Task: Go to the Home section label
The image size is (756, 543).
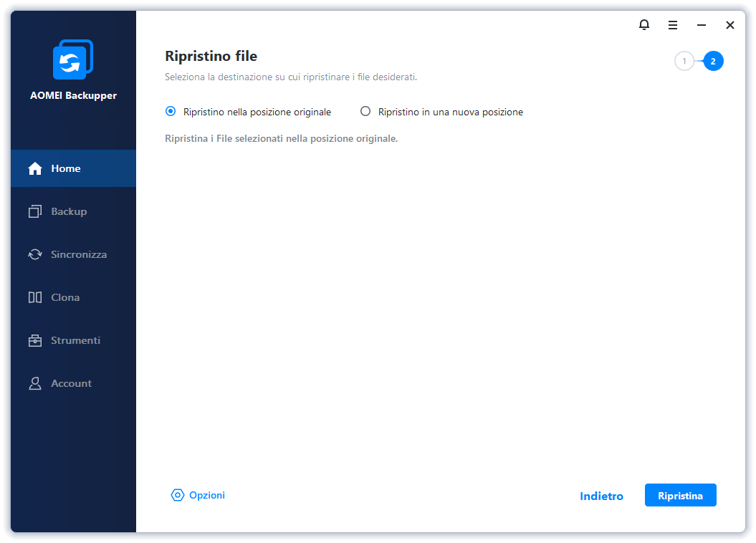Action: pyautogui.click(x=66, y=168)
